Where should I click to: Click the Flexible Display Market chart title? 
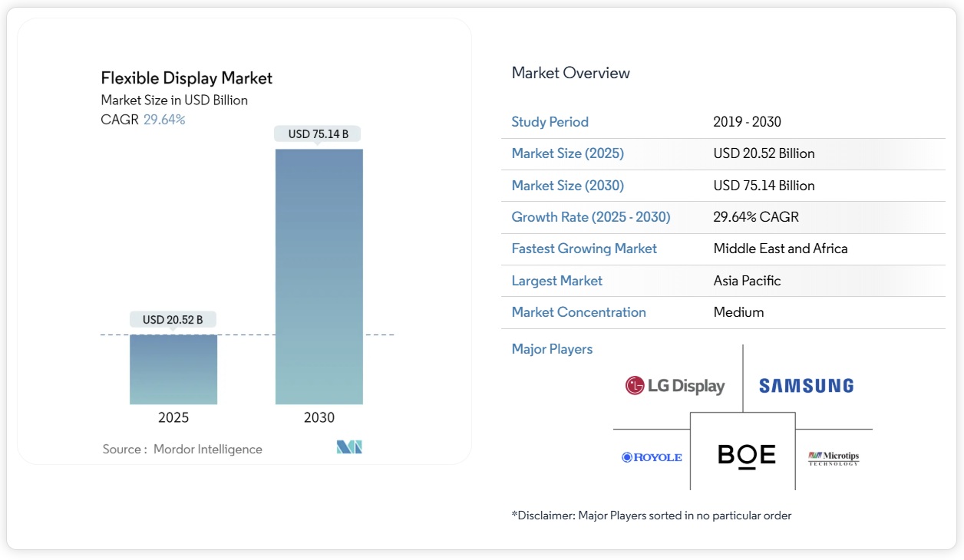click(187, 77)
